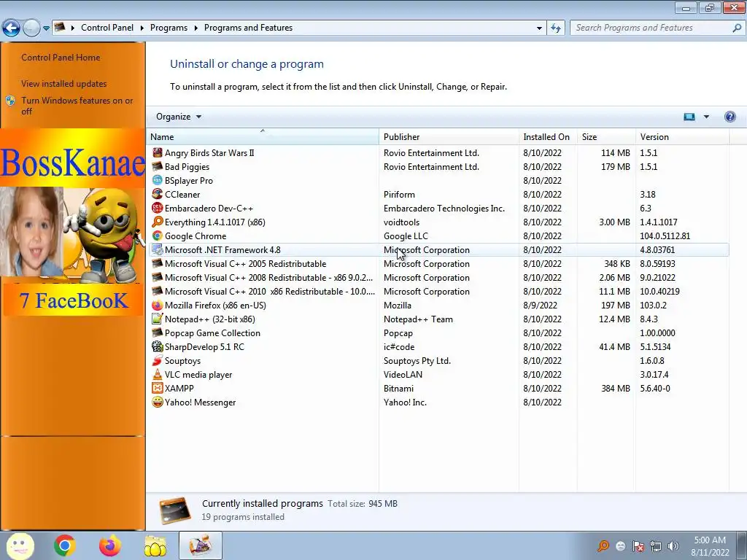747x560 pixels.
Task: Sort by the Installed On column header
Action: (x=548, y=136)
